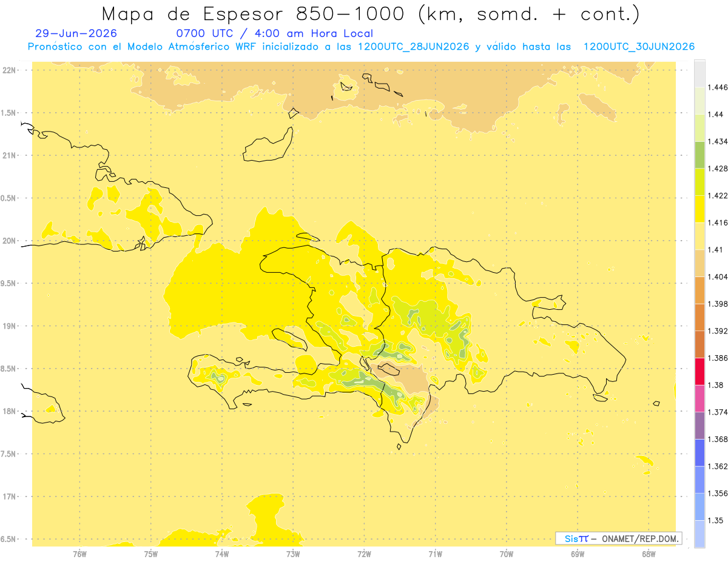Viewport: 728px width, 562px height.
Task: Click the latitude label '18N'
Action: point(8,411)
